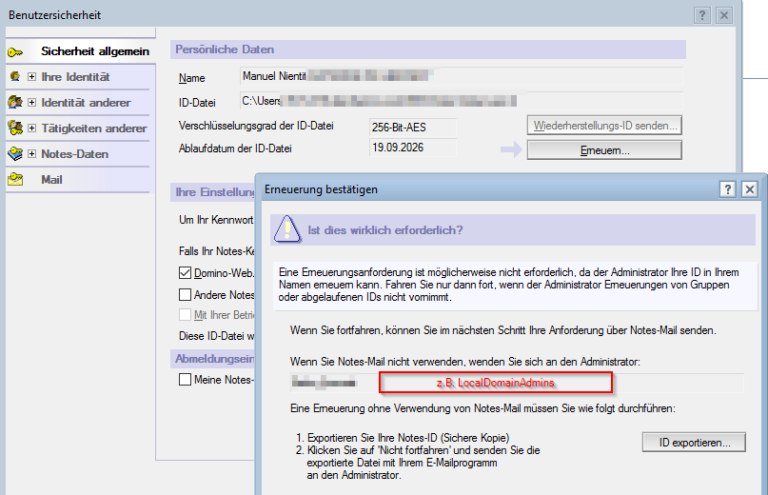The height and width of the screenshot is (495, 768).
Task: Click the Erneuern... button
Action: pos(604,150)
